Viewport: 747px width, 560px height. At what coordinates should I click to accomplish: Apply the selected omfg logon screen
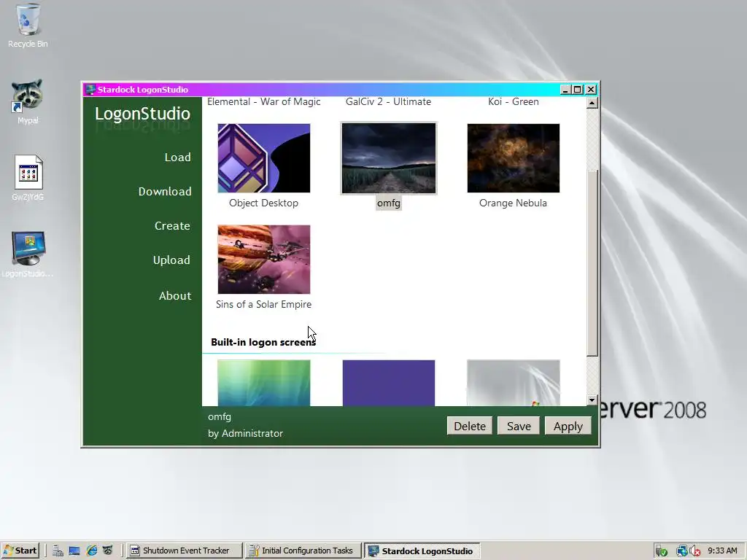coord(568,426)
